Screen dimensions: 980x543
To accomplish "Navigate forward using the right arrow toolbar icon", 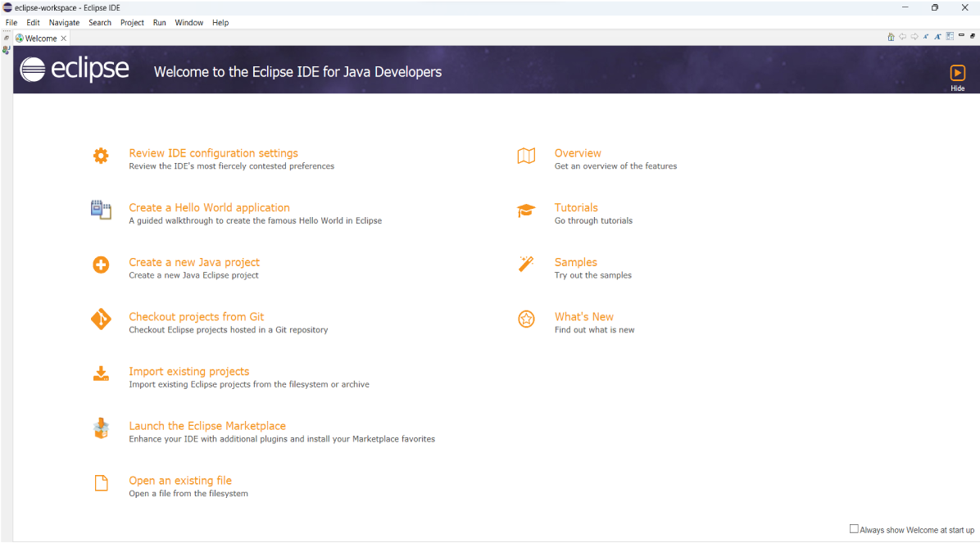I will click(914, 36).
